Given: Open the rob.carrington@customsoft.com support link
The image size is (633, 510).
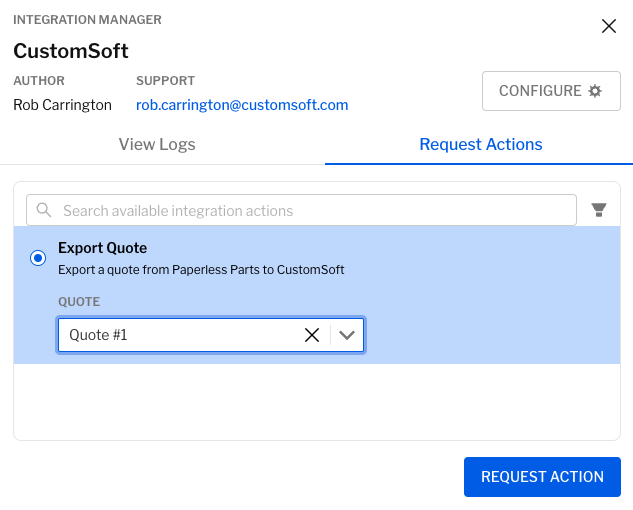Looking at the screenshot, I should coord(242,104).
